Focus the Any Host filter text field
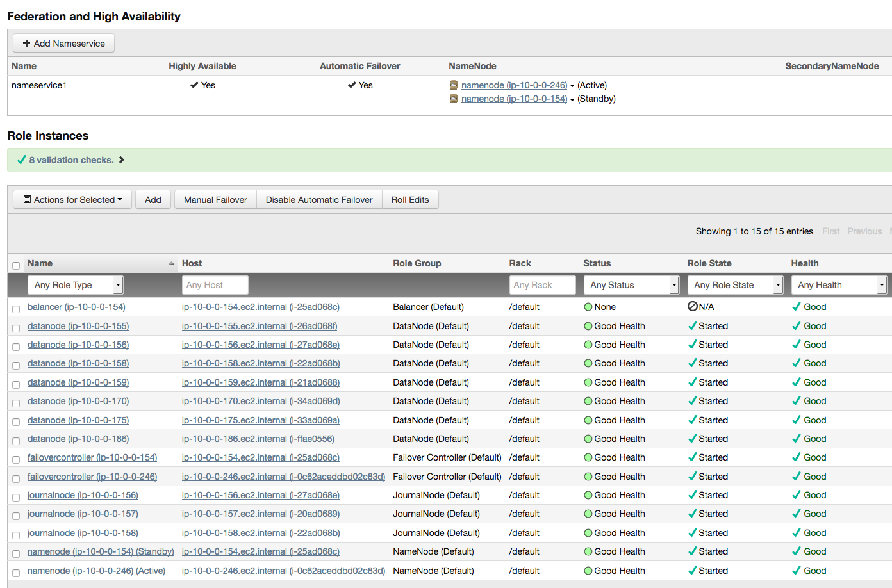 [x=215, y=285]
